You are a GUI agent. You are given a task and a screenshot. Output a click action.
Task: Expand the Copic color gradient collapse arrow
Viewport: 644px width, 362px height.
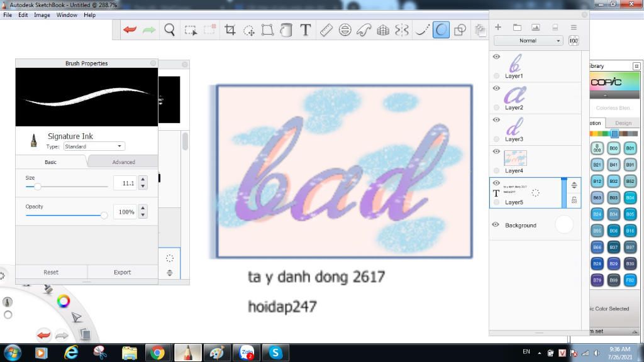click(605, 96)
